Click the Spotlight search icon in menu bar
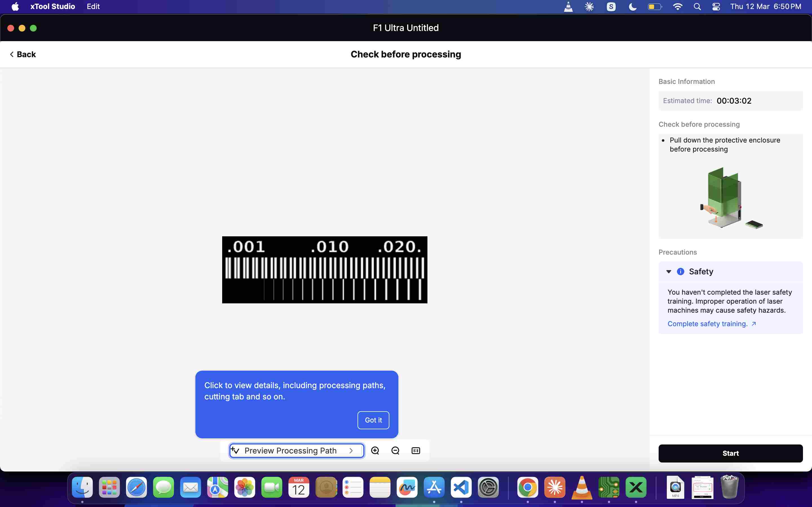 (x=697, y=7)
